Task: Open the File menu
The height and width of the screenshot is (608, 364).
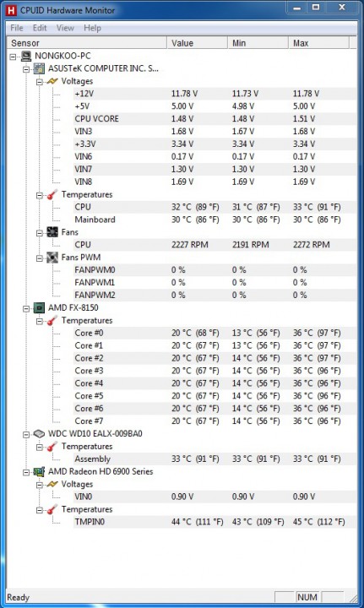Action: 17,28
